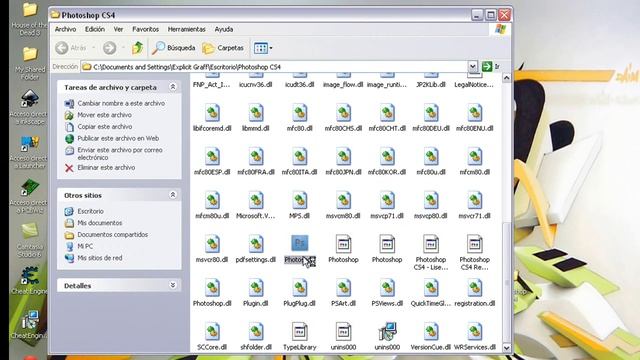This screenshot has height=360, width=640.
Task: Click Copiar este archivo link
Action: (105, 127)
